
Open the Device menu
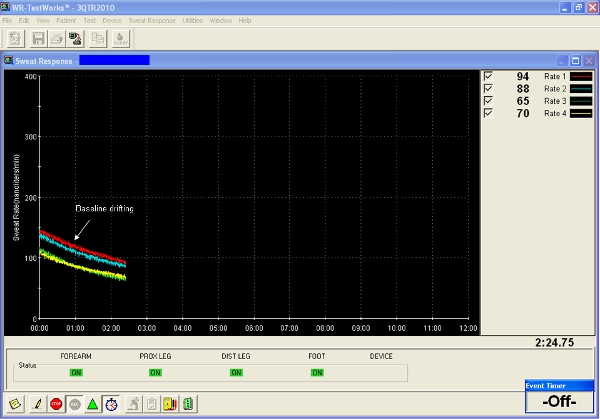(112, 20)
